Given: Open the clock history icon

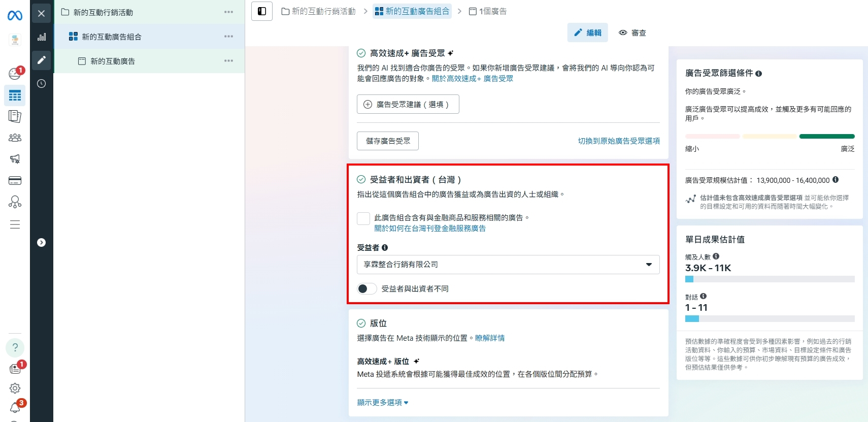Looking at the screenshot, I should [x=42, y=84].
